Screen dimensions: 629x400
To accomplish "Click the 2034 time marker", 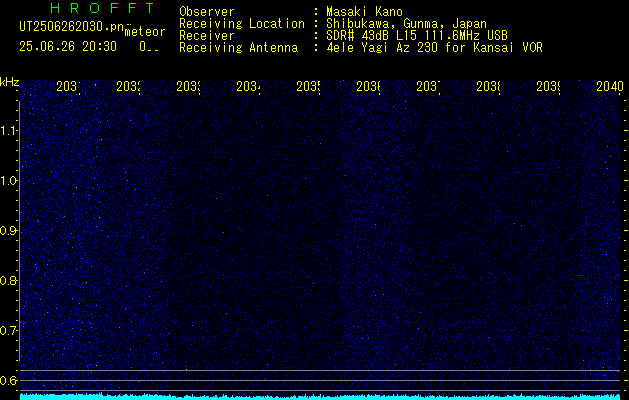I will pos(248,86).
